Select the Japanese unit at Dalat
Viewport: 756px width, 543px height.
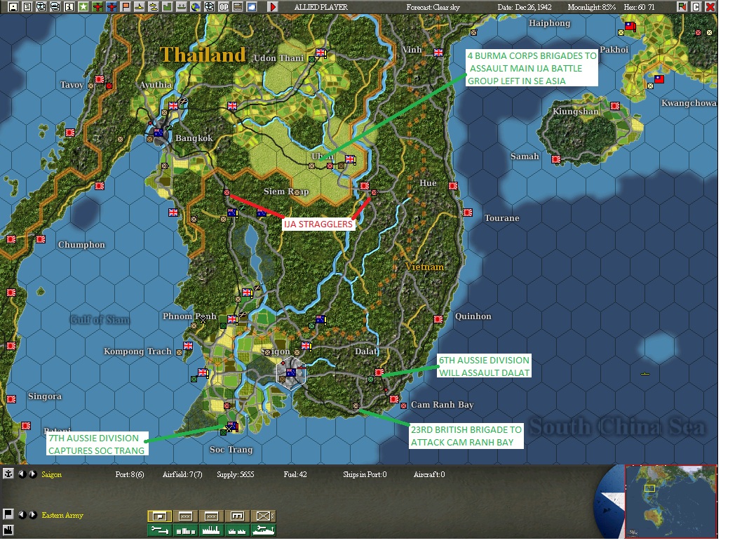379,373
